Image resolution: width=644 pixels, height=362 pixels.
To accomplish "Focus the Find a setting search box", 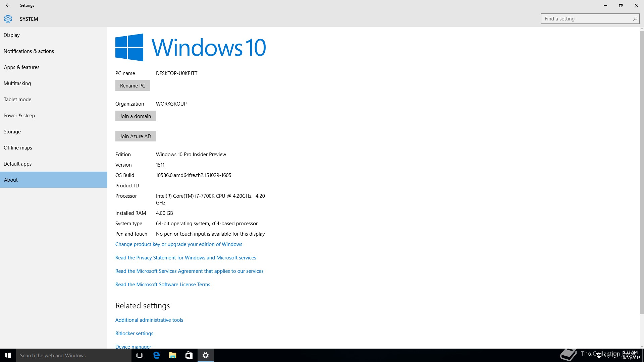I will (x=590, y=19).
